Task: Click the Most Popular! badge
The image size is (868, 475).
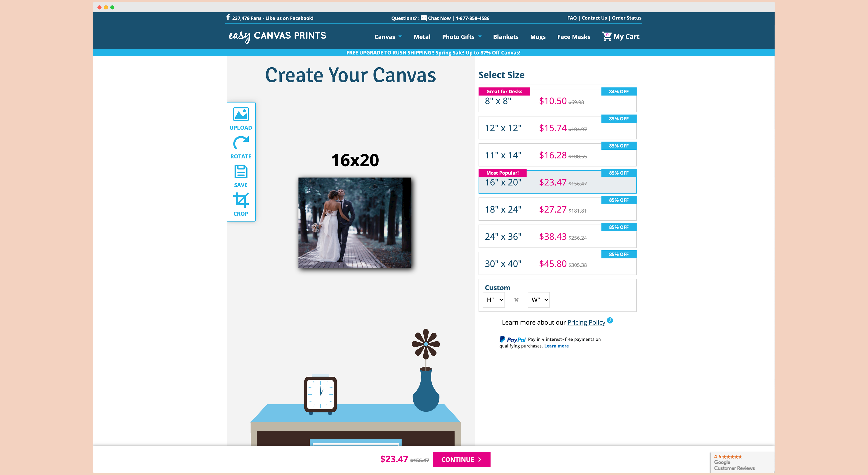Action: [502, 173]
